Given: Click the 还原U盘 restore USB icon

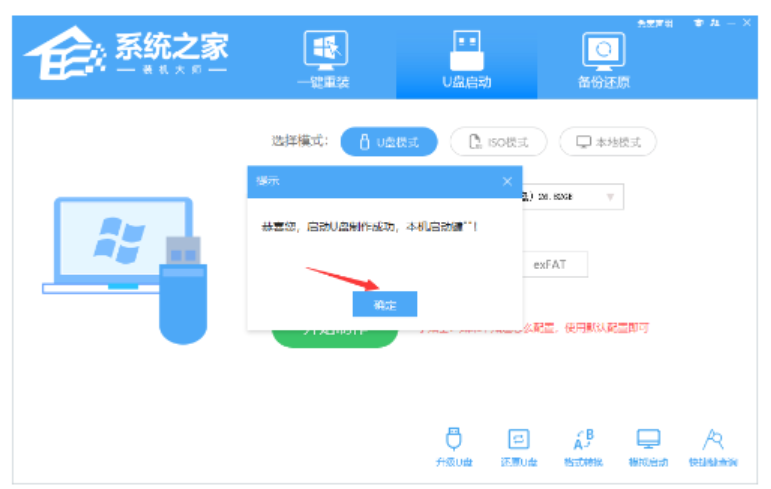Looking at the screenshot, I should point(519,447).
